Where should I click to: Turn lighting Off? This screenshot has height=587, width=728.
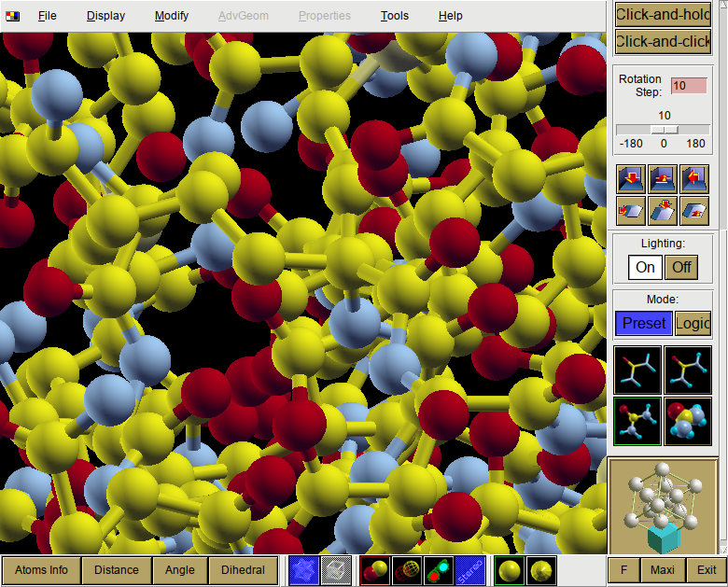[681, 268]
